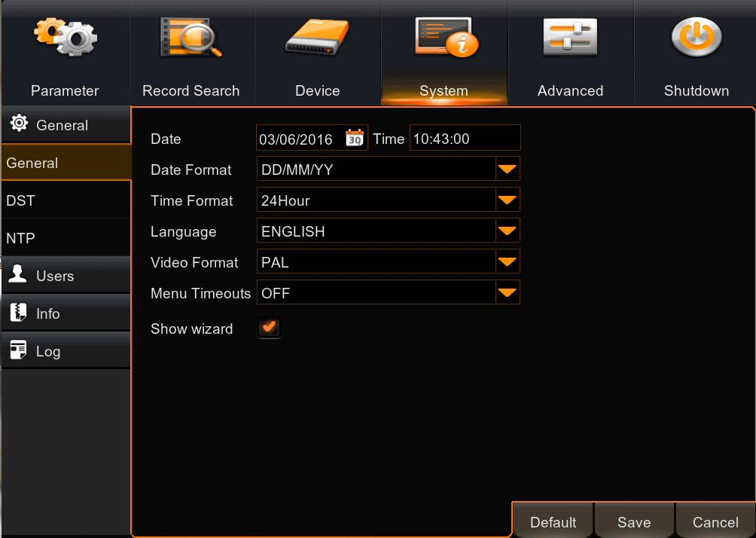
Task: Select the System tab label
Action: tap(444, 90)
